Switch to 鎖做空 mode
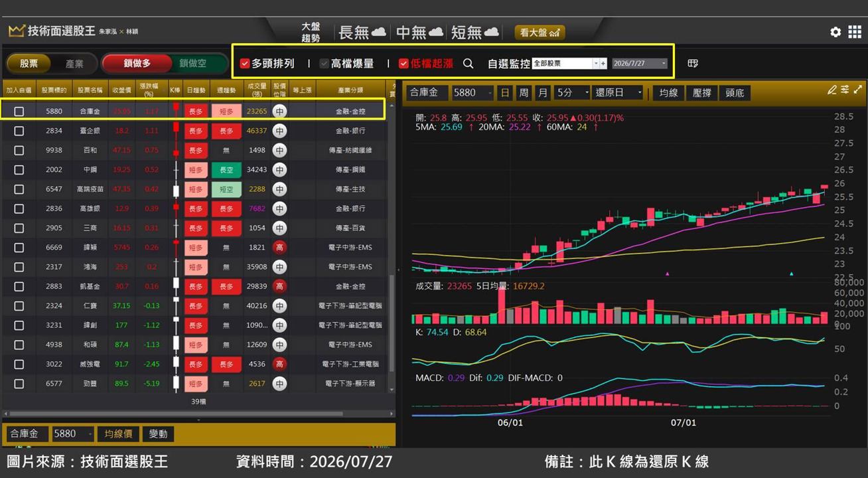Viewport: 868px width, 478px height. [x=193, y=64]
